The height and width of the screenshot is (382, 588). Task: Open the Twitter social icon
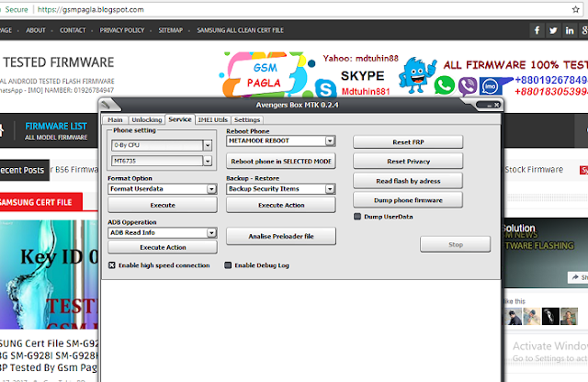click(553, 30)
